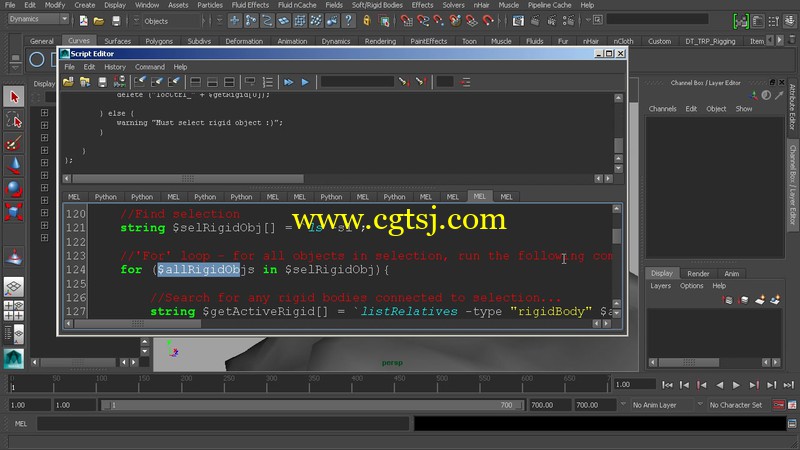Open the No Anim Layer dropdown
Screen dimensions: 800x450
coord(623,405)
